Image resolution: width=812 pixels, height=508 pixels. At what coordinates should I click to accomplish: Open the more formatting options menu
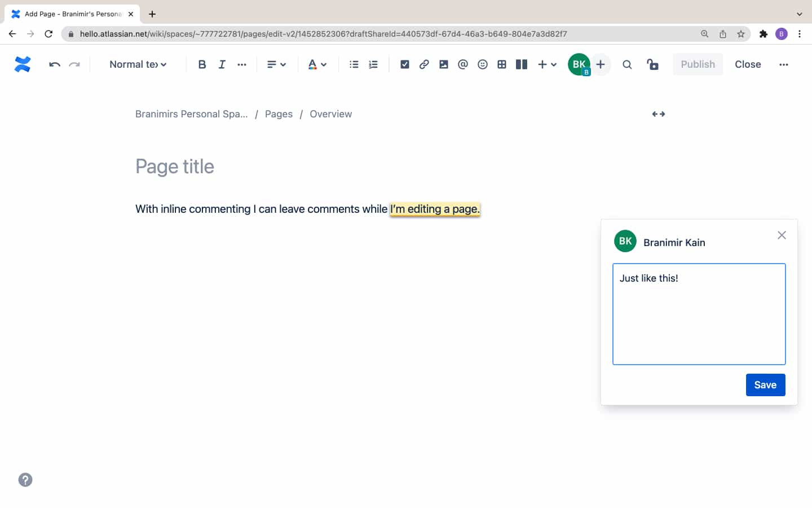pos(241,64)
